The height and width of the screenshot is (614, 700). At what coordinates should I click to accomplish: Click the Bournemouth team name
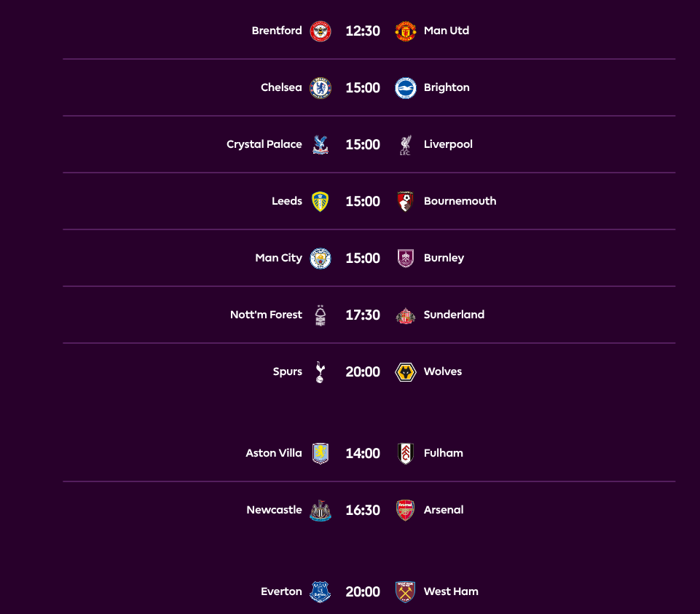click(460, 201)
